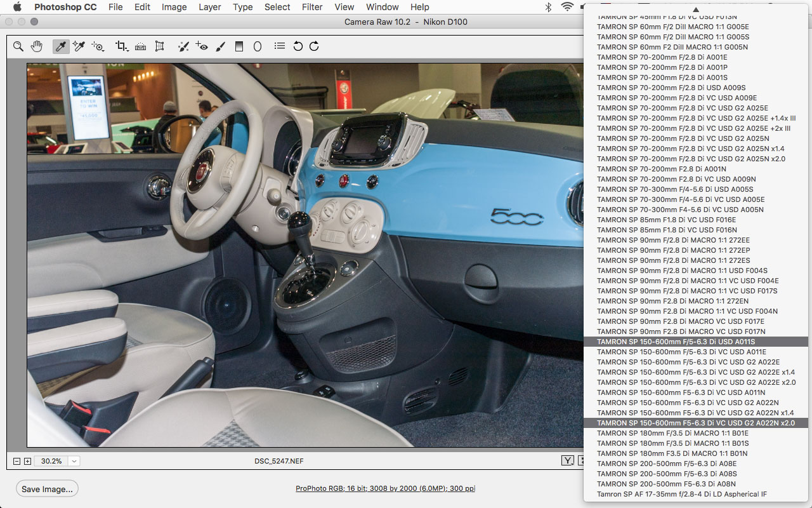The height and width of the screenshot is (508, 812).
Task: Click the Wi-Fi status icon
Action: 567,7
